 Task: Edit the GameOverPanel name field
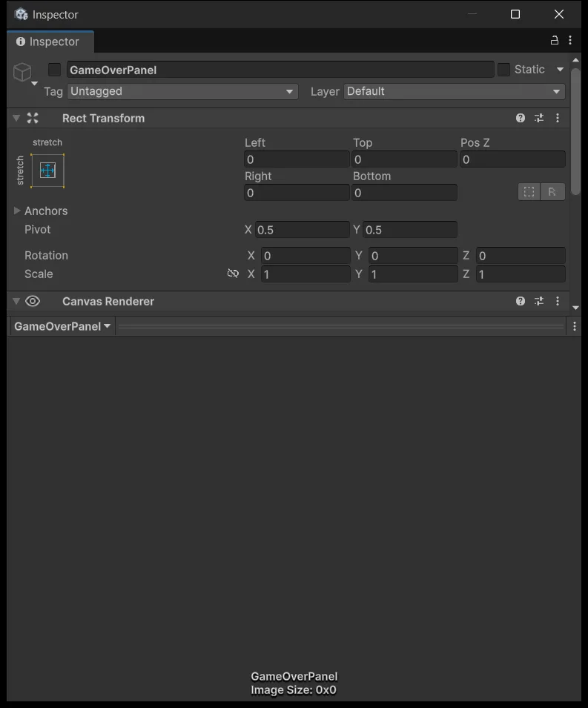[x=280, y=70]
